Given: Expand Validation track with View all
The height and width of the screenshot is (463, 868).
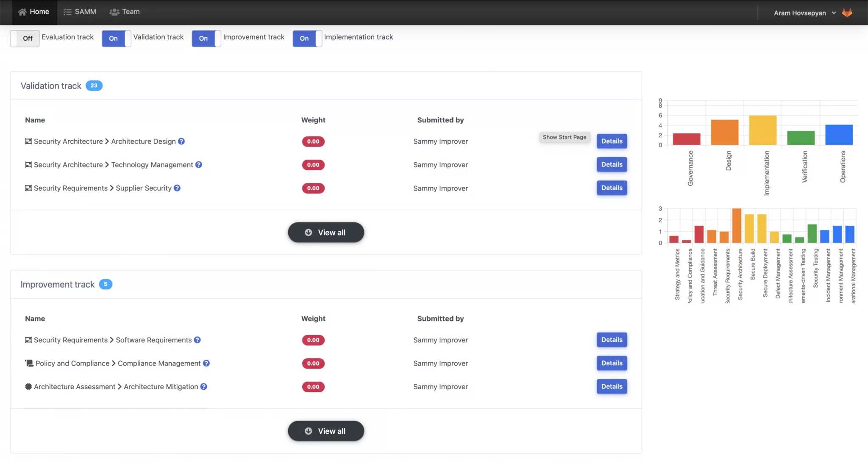Looking at the screenshot, I should (x=326, y=233).
